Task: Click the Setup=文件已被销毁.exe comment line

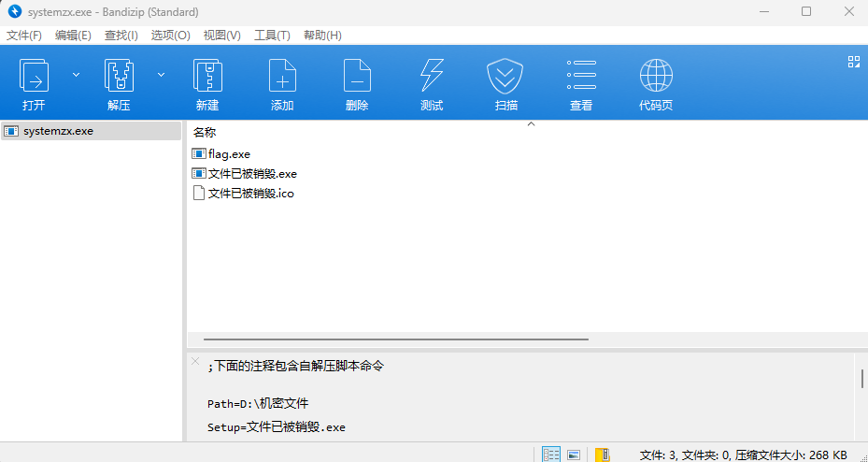Action: 277,427
